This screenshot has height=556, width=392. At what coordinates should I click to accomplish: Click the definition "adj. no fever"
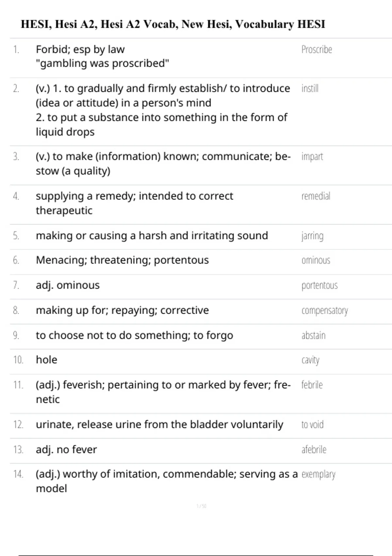66,450
